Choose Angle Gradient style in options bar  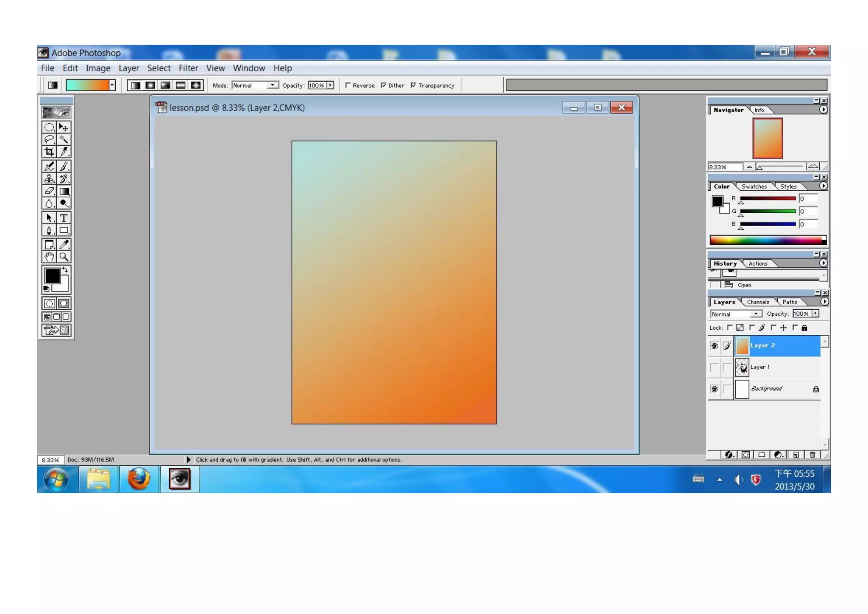coord(165,85)
